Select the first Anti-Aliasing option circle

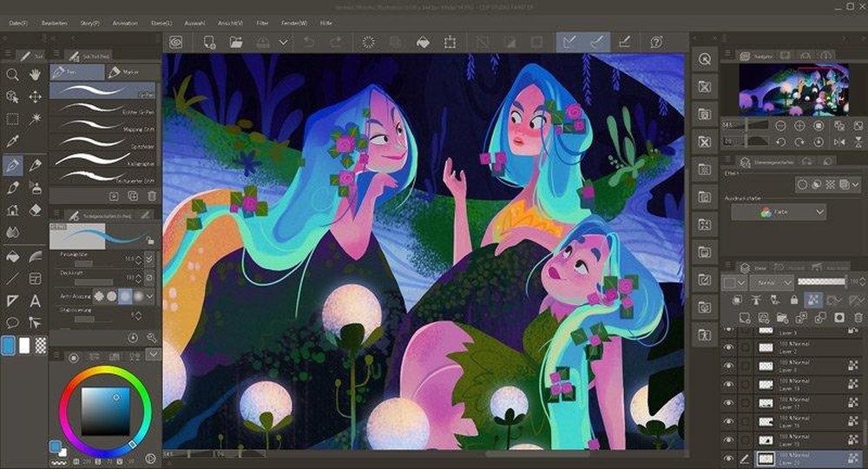[x=99, y=296]
